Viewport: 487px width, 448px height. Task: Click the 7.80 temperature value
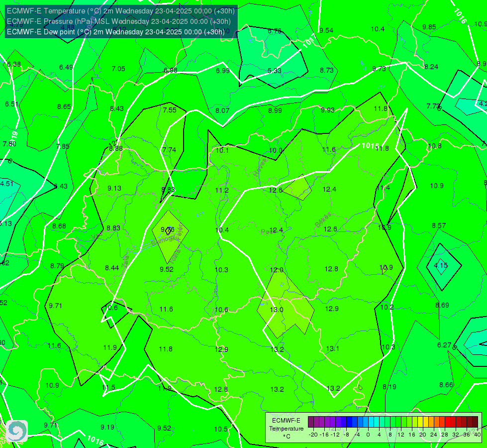9,144
